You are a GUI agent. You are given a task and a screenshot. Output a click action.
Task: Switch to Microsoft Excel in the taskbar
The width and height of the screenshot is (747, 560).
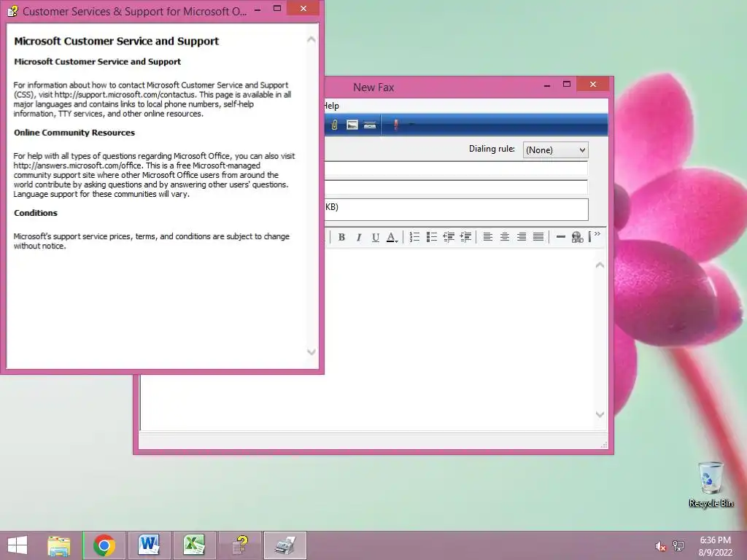click(x=194, y=545)
